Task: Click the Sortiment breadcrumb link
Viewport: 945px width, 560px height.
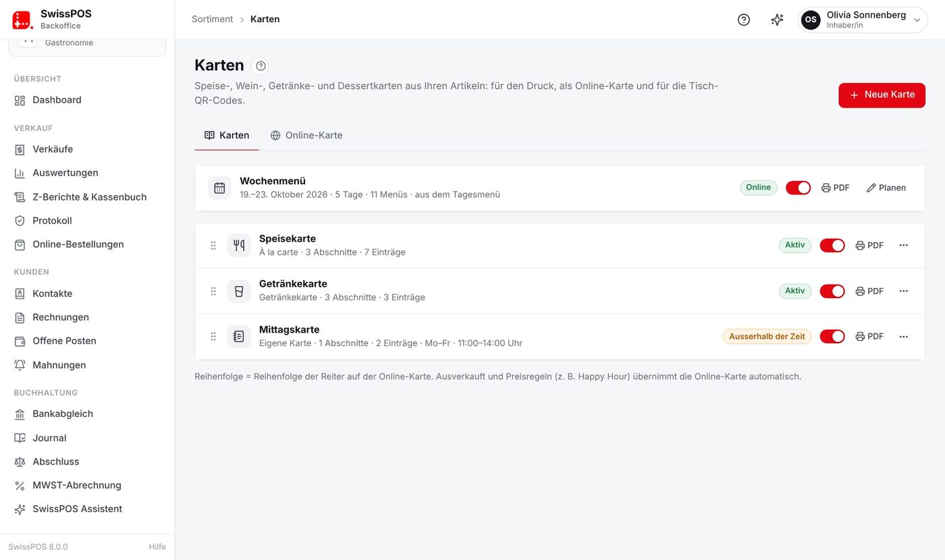Action: click(212, 19)
